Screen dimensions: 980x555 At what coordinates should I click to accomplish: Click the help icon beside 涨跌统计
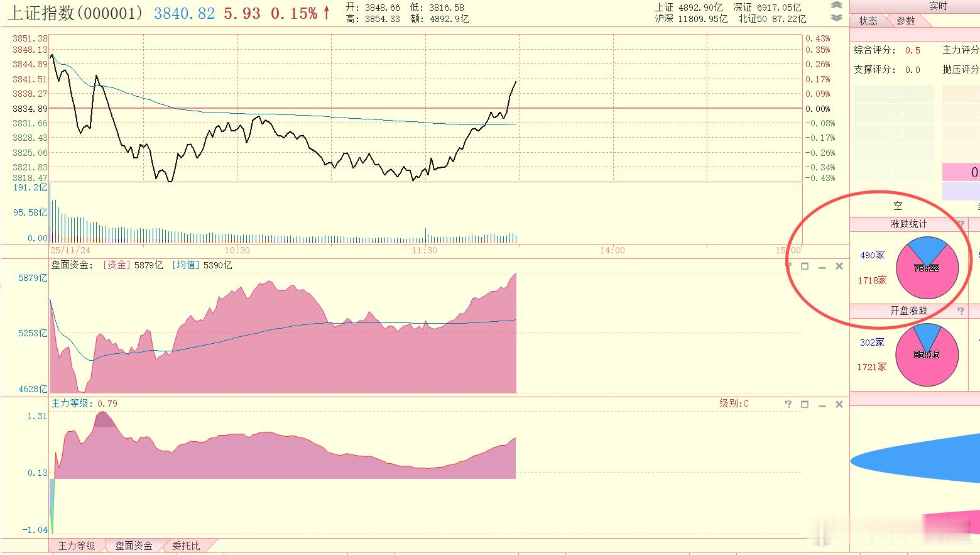coord(961,224)
